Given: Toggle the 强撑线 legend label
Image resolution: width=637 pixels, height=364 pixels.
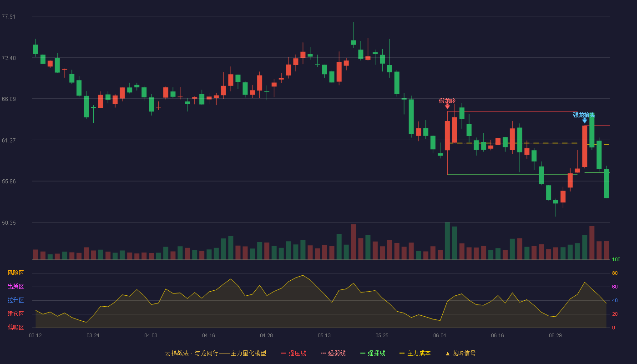Looking at the screenshot, I should coord(376,353).
